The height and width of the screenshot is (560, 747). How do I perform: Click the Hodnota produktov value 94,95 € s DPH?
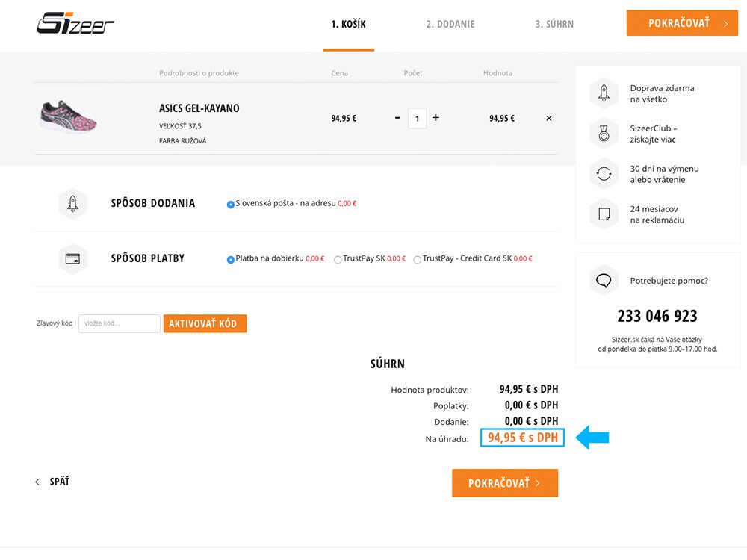point(529,389)
